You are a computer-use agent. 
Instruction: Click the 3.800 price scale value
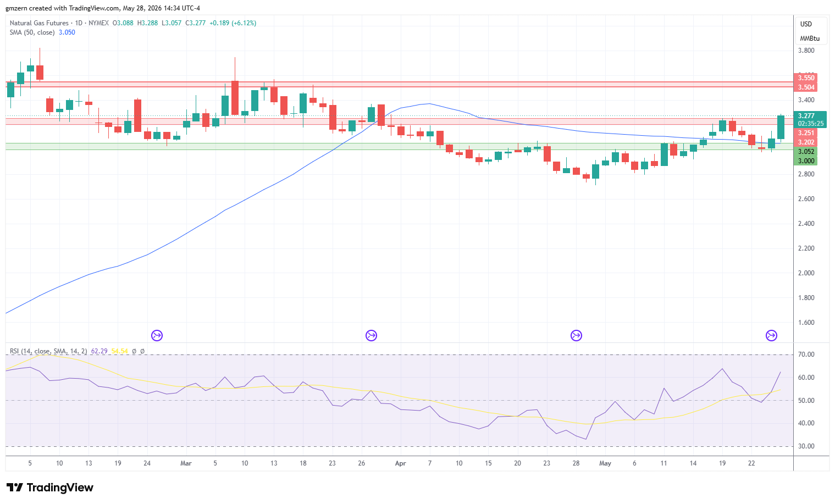(806, 51)
